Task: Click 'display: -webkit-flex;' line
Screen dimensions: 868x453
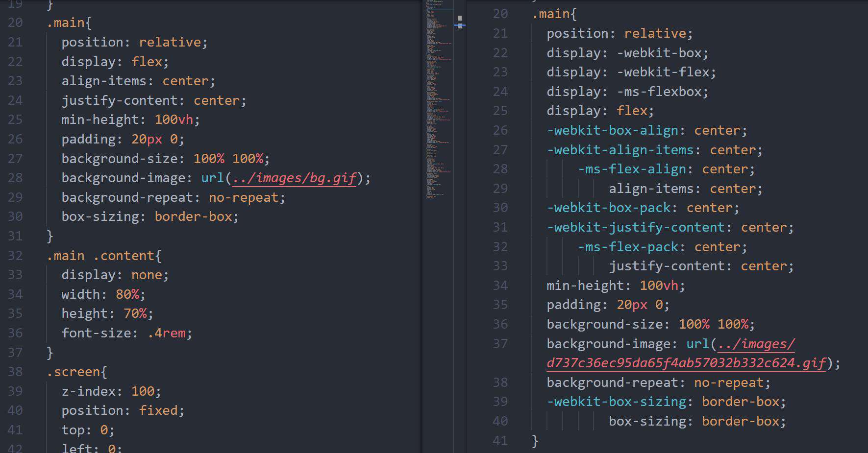Action: [x=631, y=72]
